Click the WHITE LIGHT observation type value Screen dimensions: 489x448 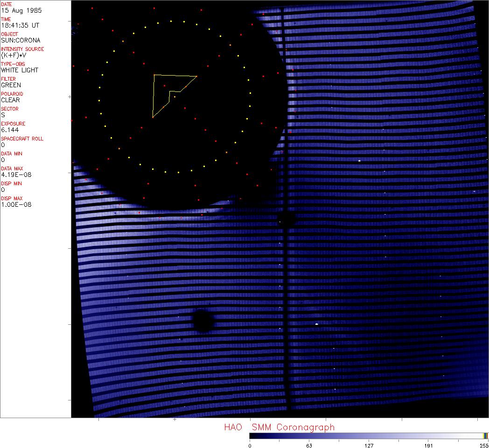pos(20,70)
